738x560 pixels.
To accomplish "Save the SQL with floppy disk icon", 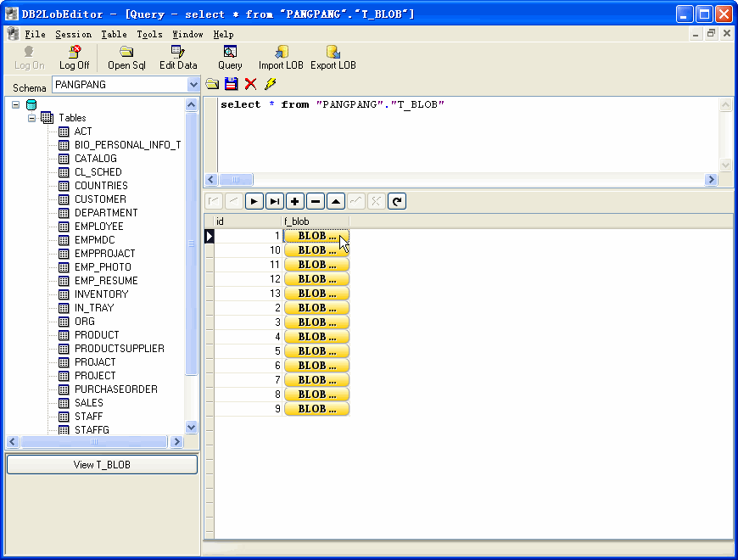I will click(231, 84).
